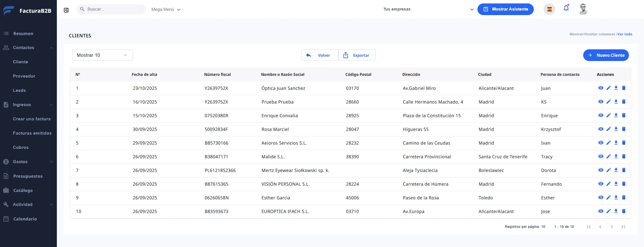
Task: View Rosa Marciel details via eye icon
Action: [601, 129]
